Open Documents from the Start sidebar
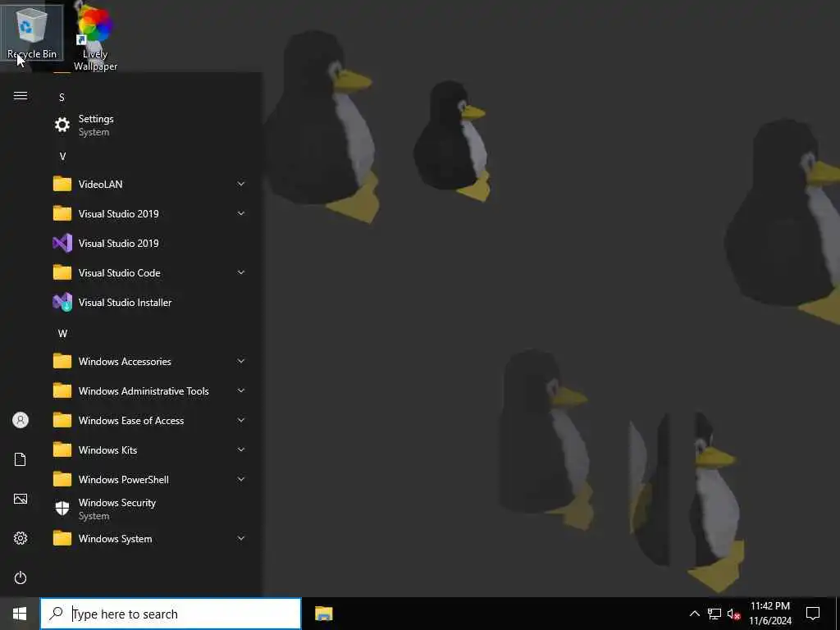This screenshot has width=840, height=630. 21,459
